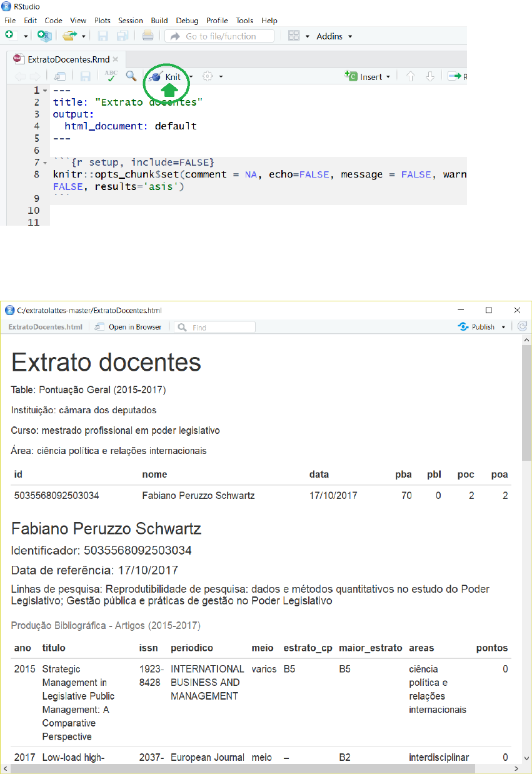
Task: Open the Build menu
Action: click(x=159, y=21)
